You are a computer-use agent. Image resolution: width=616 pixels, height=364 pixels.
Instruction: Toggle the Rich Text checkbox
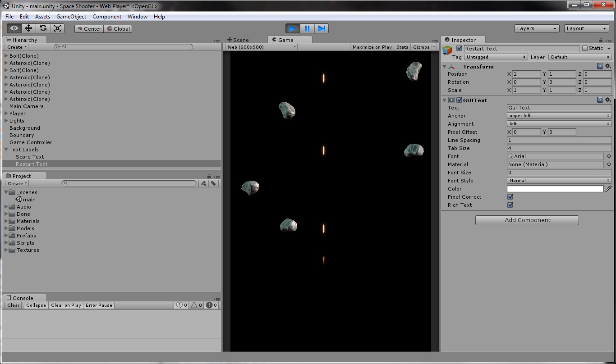point(510,205)
